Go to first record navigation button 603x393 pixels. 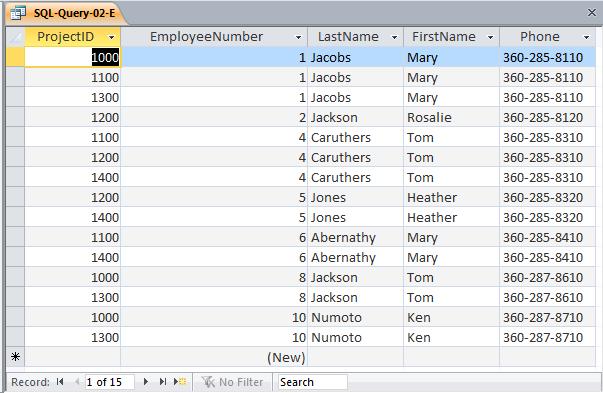click(x=60, y=382)
